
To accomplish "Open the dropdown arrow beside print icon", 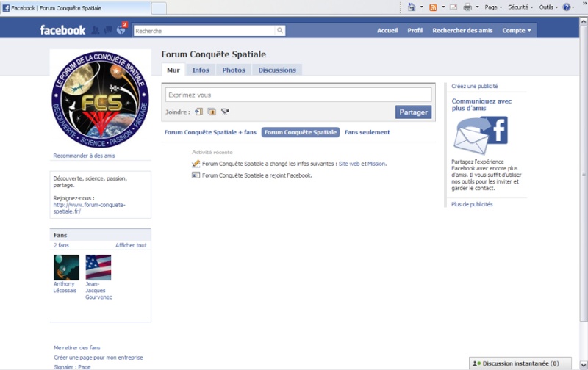I will (x=477, y=7).
